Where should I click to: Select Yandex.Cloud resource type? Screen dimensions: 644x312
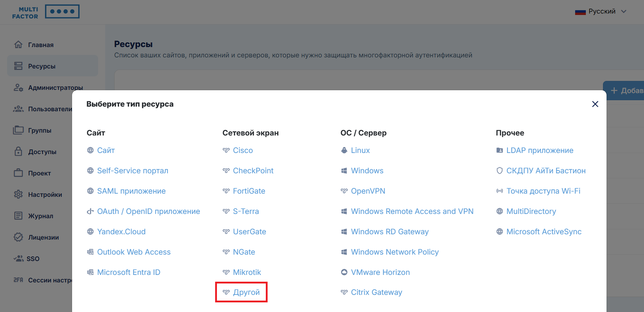(x=121, y=232)
